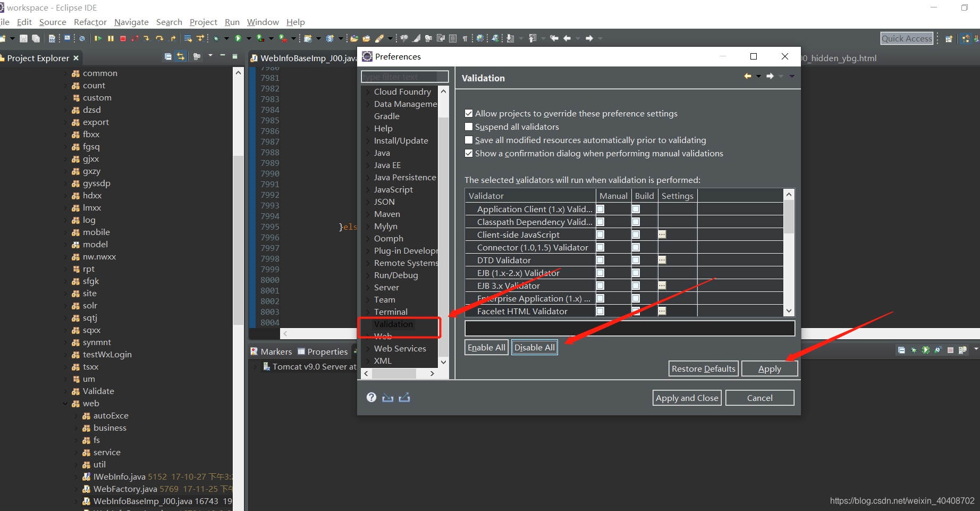Open settings for Client-side JavaScript validator
Screen dimensions: 980x511
pyautogui.click(x=662, y=234)
